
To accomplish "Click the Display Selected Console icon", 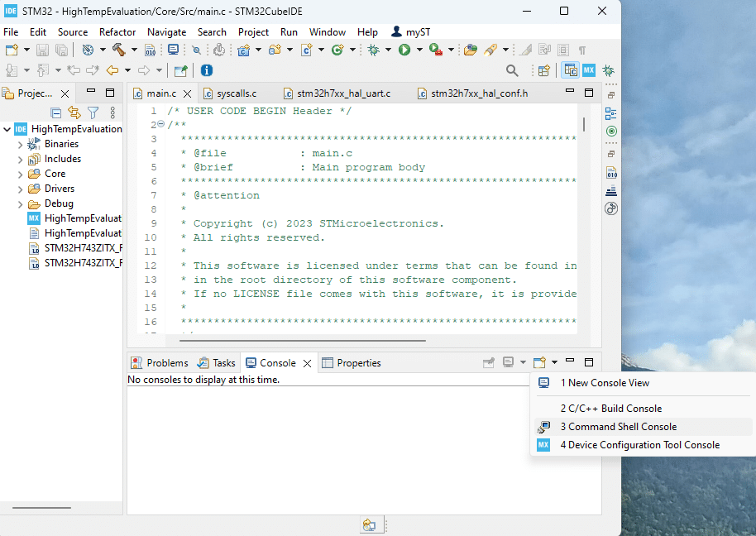I will [x=508, y=362].
